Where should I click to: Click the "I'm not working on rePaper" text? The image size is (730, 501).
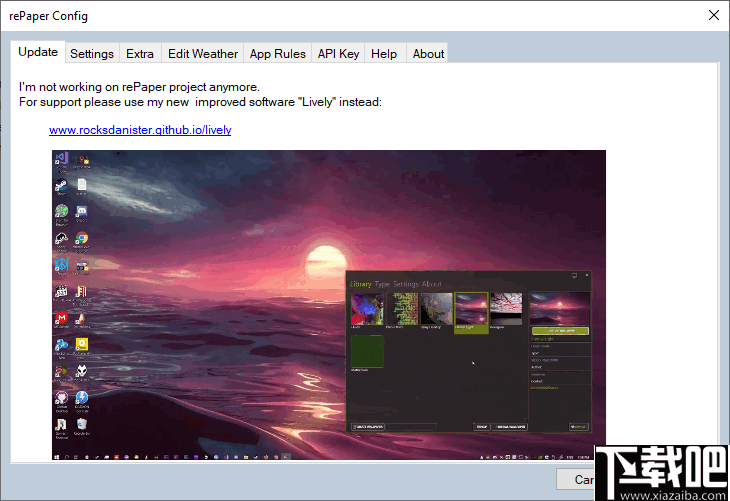tap(139, 87)
